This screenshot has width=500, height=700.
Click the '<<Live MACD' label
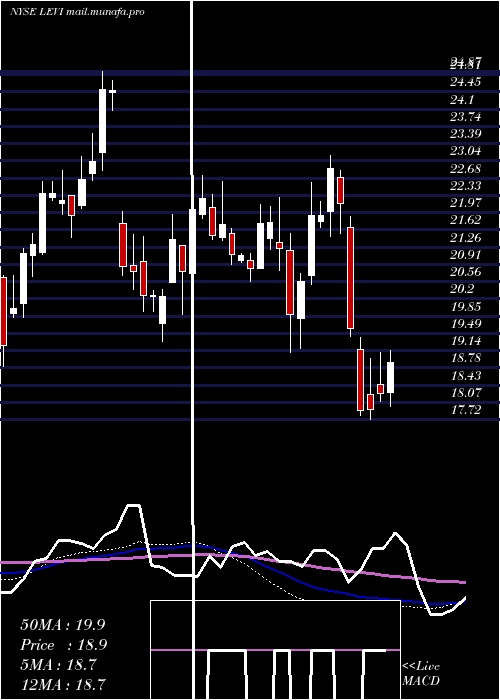(x=421, y=673)
